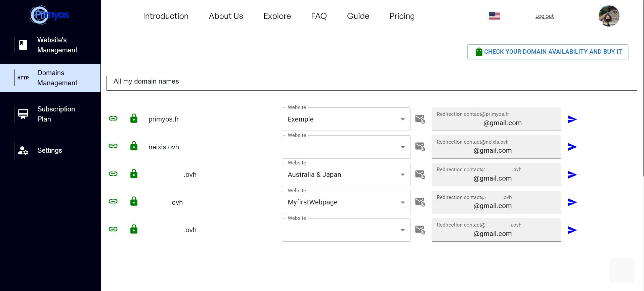This screenshot has height=291, width=644.
Task: Click Check Your Domain Availability and Buy It
Action: (x=548, y=52)
